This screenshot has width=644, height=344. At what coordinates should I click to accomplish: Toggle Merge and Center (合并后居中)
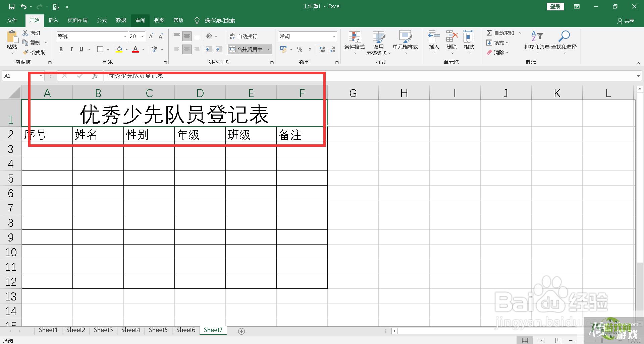[246, 49]
